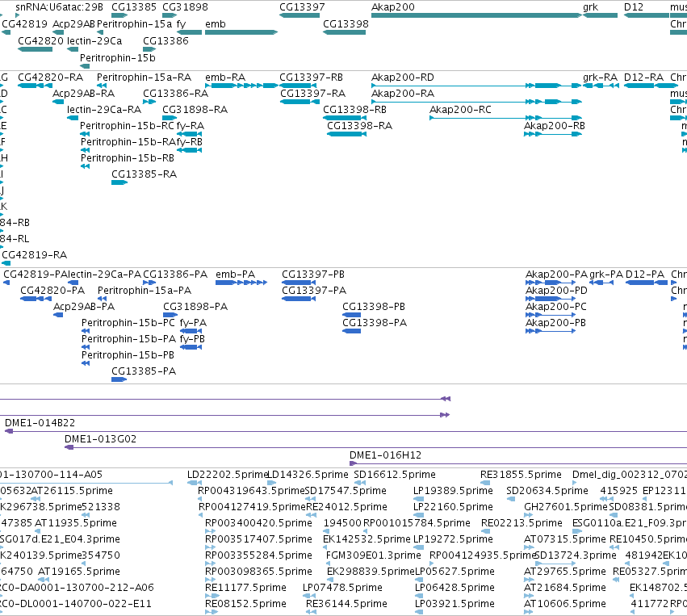
Task: Click the CG13397-RA transcript
Action: [300, 102]
